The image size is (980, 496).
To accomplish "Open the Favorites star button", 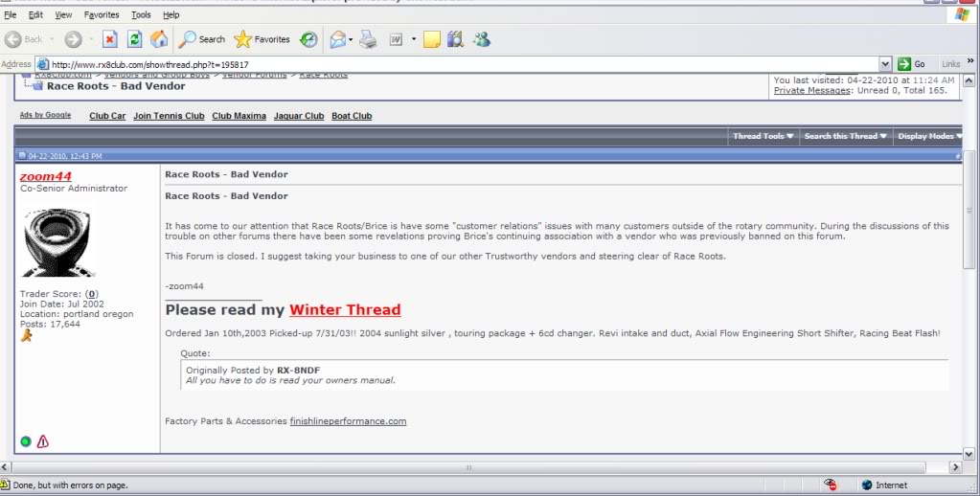I will pos(262,39).
